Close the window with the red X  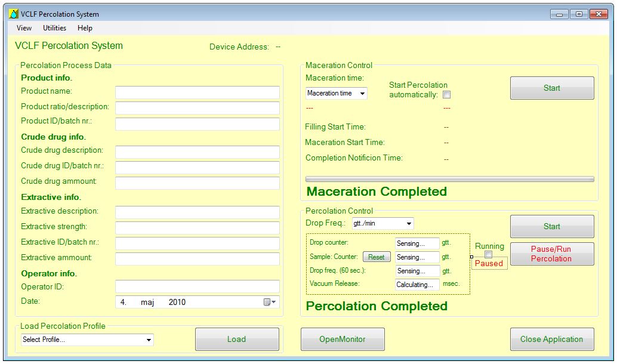pyautogui.click(x=599, y=14)
